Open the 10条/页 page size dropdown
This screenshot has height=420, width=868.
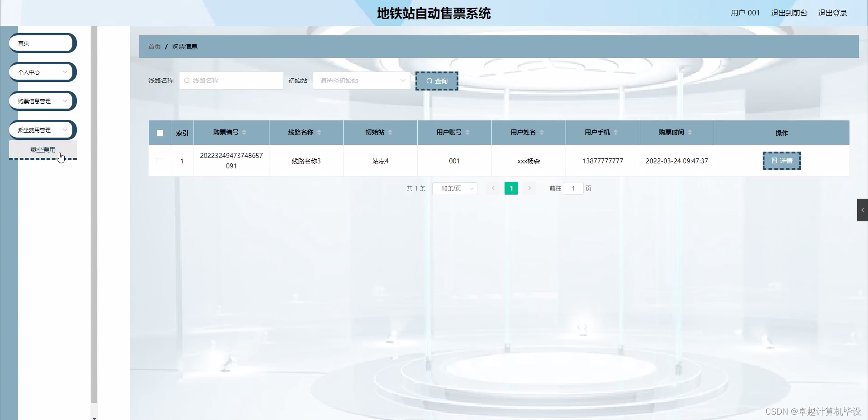[x=454, y=188]
